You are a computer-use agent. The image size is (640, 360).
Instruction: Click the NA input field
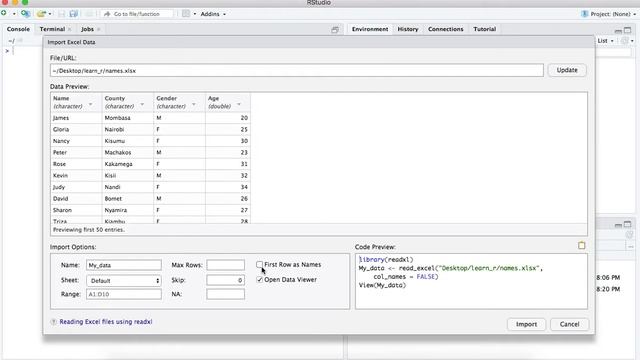[225, 294]
